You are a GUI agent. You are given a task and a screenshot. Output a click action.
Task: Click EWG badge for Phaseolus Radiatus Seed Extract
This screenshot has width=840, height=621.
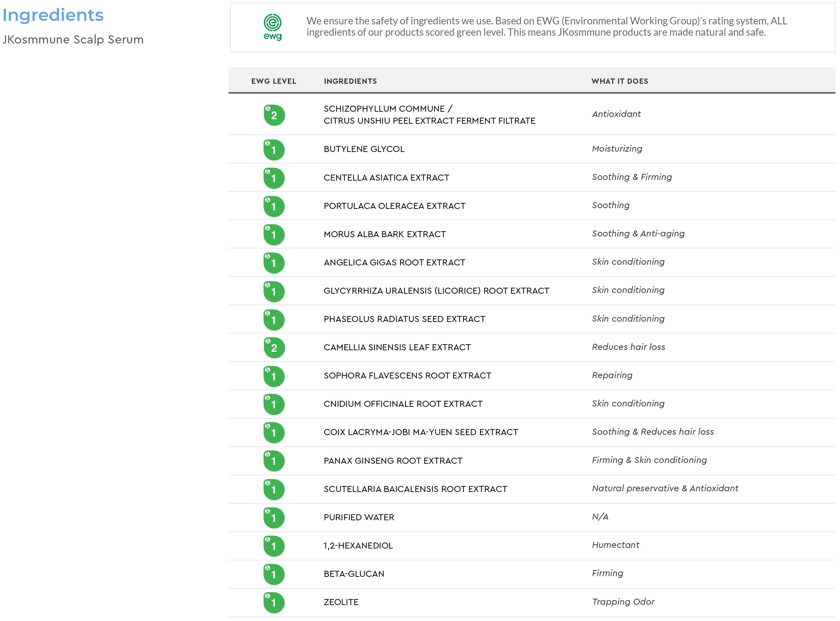pos(274,320)
